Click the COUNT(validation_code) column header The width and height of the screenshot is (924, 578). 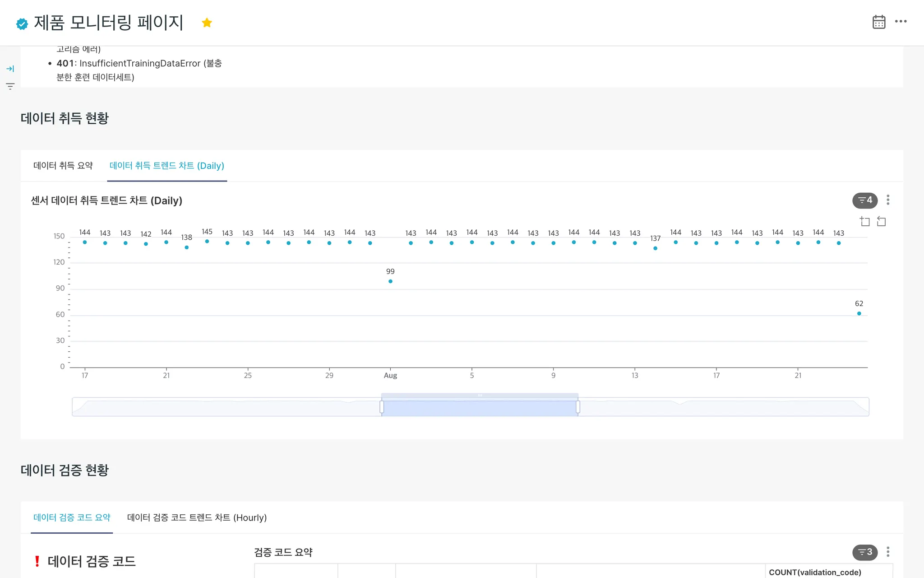click(x=815, y=572)
